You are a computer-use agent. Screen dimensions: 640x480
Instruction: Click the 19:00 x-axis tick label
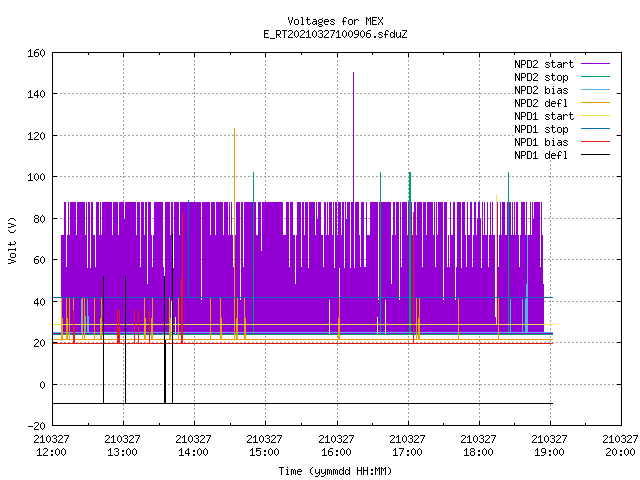click(x=549, y=452)
